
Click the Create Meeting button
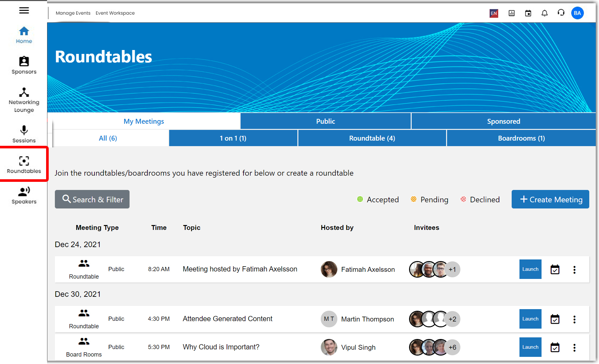(x=550, y=199)
